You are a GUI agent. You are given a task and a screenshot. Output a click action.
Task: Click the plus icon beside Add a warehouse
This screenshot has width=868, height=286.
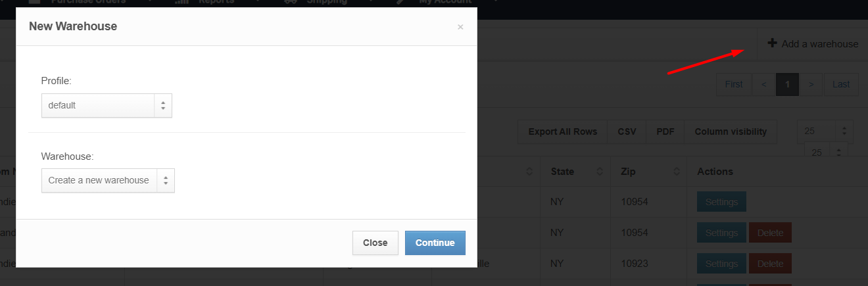pos(773,43)
